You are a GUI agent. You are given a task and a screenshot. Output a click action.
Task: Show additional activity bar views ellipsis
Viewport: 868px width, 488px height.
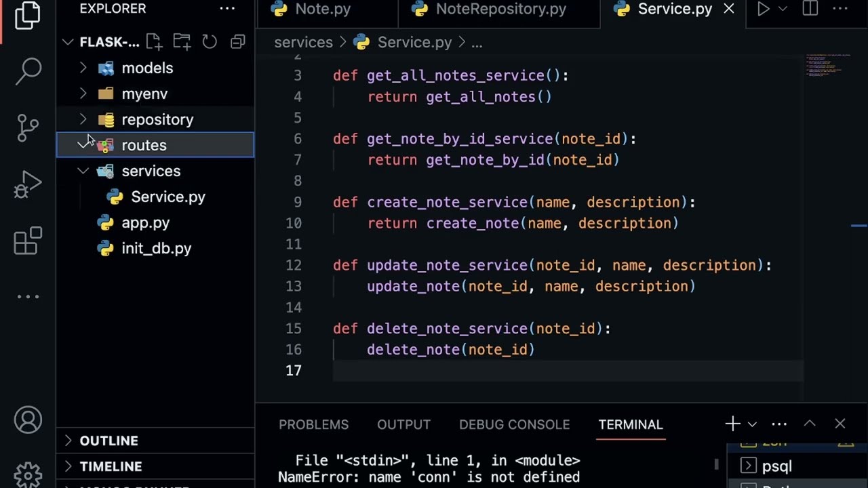28,296
